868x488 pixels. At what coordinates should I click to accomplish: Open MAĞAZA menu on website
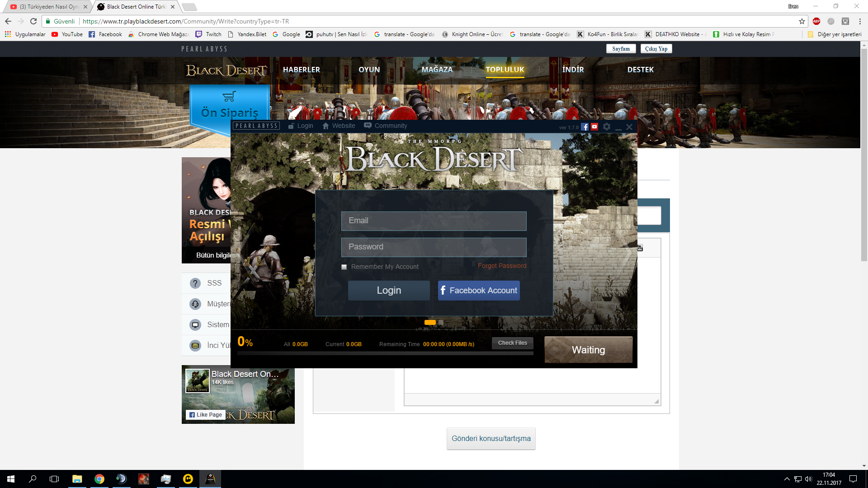437,70
